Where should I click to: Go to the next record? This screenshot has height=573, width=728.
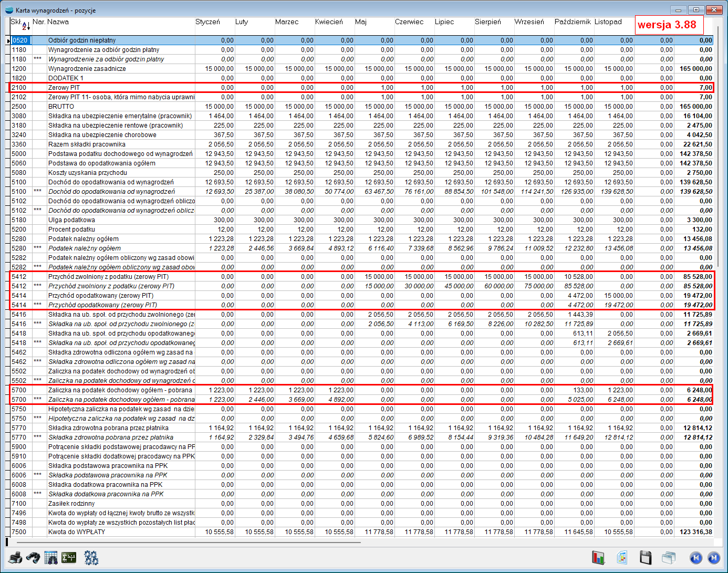point(713,557)
